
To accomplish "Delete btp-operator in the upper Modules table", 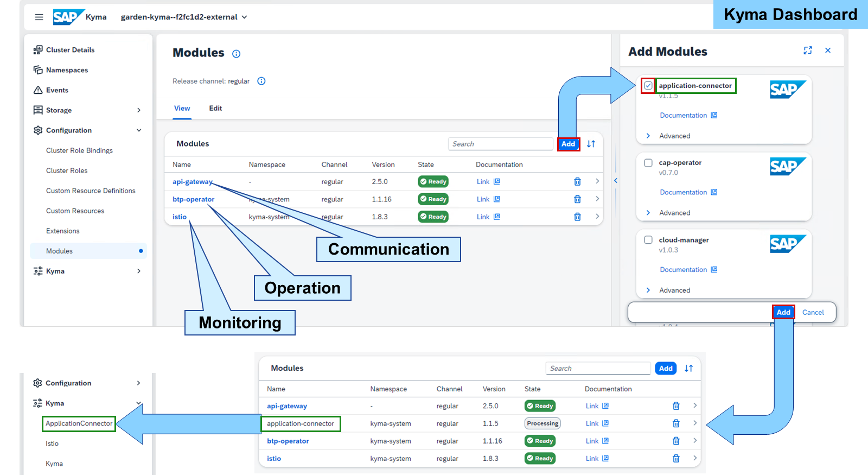I will pos(577,199).
